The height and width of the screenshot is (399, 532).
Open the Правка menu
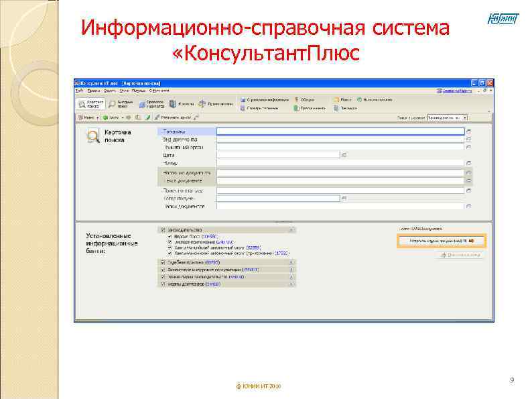pos(94,91)
